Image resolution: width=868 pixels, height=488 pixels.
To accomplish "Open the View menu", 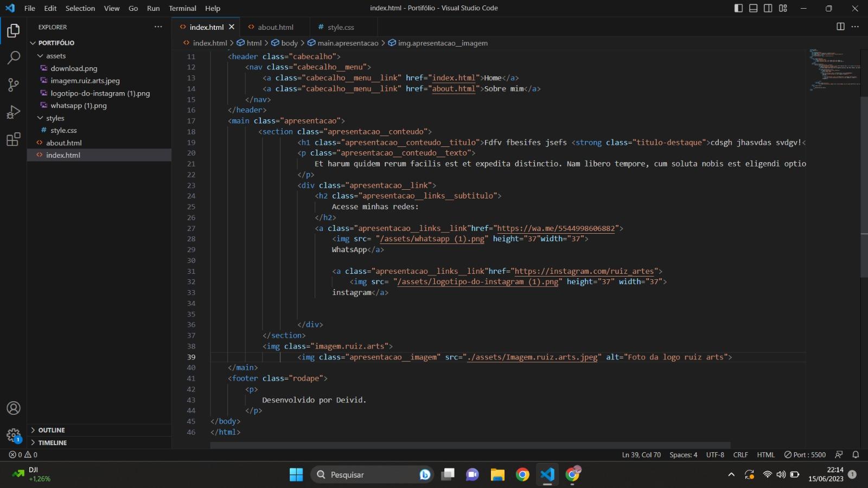I will 112,8.
